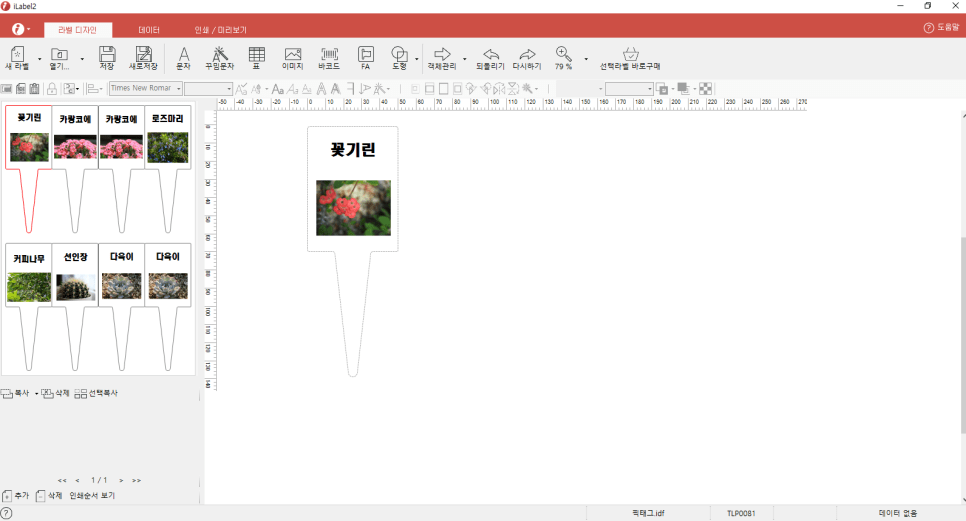Go to first page << button
The width and height of the screenshot is (966, 521).
click(x=62, y=480)
